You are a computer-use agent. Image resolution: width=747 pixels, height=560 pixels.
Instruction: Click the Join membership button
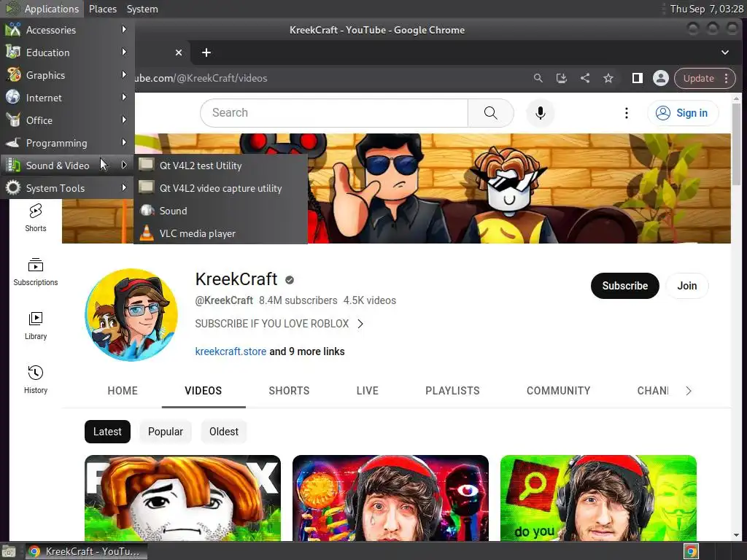pos(687,286)
